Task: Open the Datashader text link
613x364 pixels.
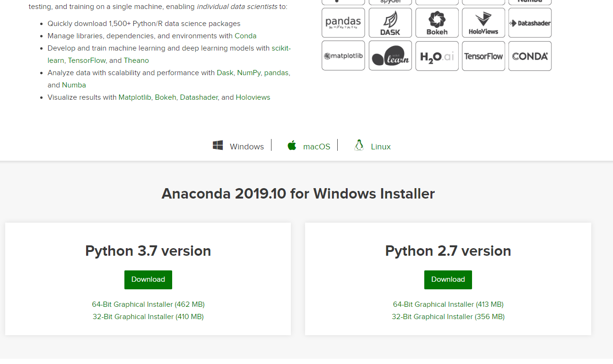Action: click(199, 97)
